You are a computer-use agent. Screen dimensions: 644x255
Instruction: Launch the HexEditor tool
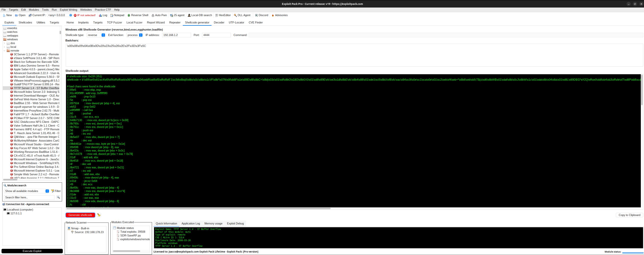click(223, 15)
